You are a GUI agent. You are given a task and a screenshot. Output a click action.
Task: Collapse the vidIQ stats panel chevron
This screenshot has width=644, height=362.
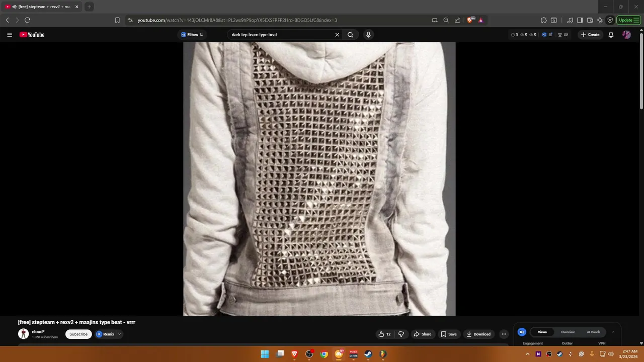613,332
